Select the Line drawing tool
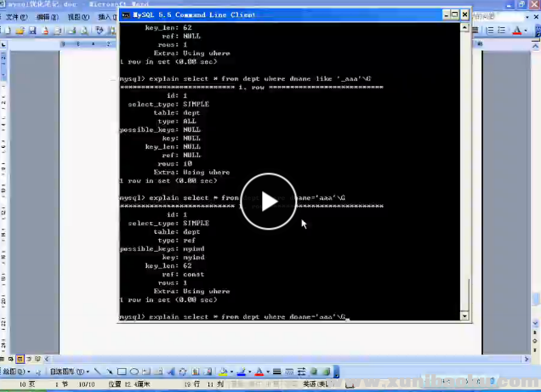Screen dimensions: 541x392 click(98, 372)
